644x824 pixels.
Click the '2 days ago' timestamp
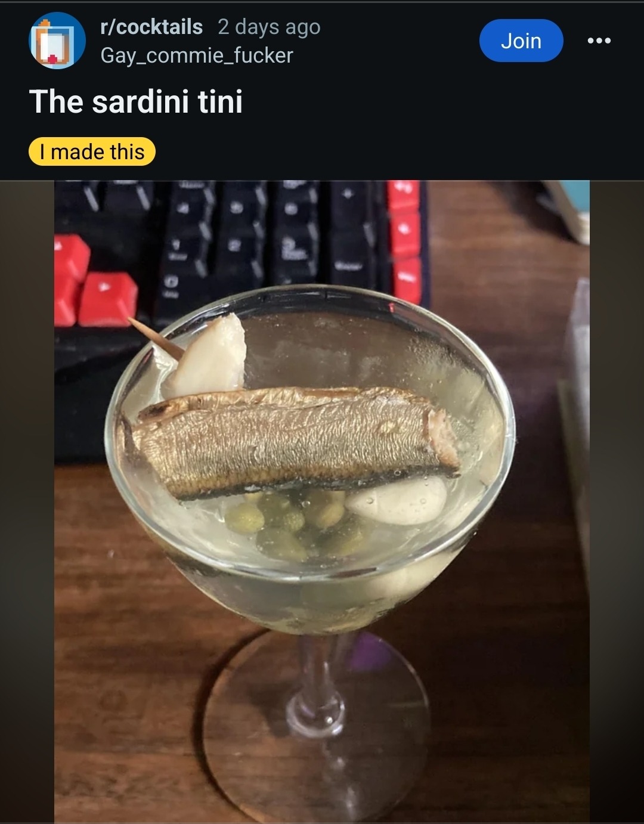[x=269, y=27]
